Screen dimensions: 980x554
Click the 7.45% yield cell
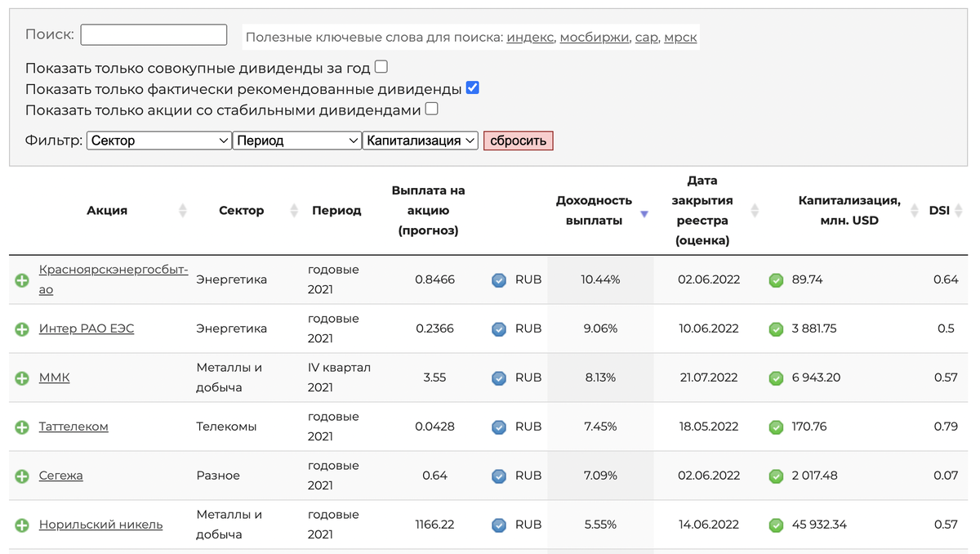pyautogui.click(x=600, y=427)
